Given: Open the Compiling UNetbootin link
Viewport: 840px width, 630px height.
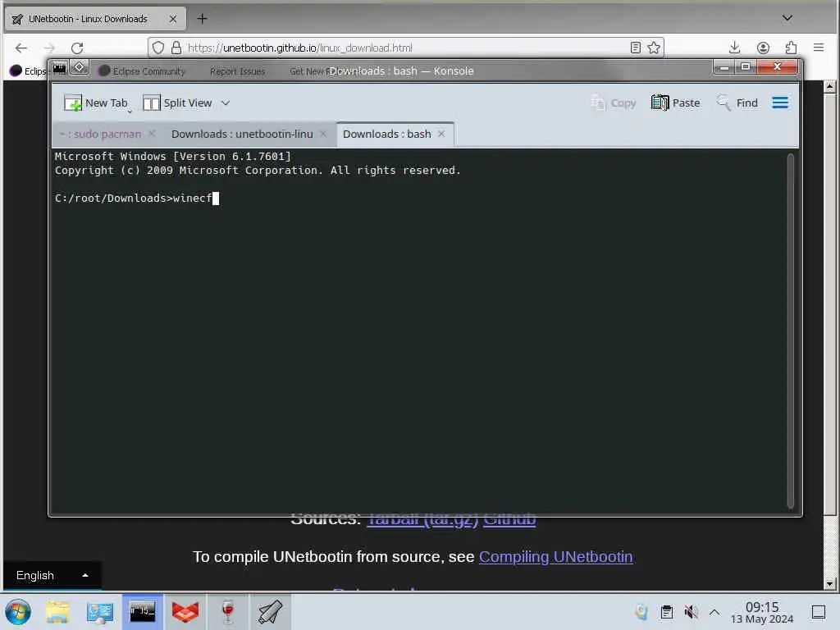Looking at the screenshot, I should pyautogui.click(x=555, y=557).
